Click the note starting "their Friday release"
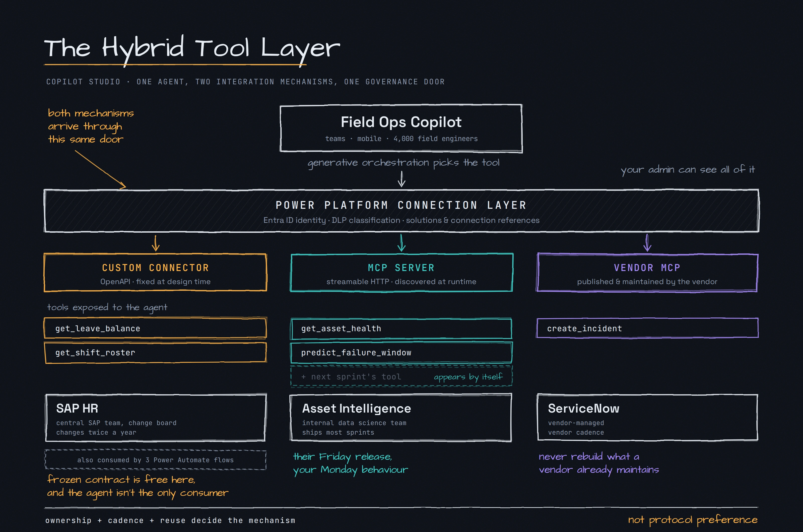The image size is (803, 532). [x=351, y=463]
